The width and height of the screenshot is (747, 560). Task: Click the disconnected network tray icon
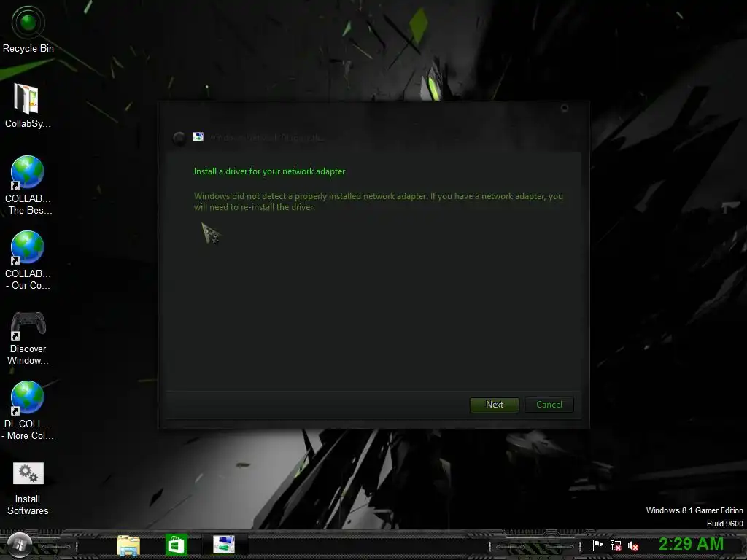[x=616, y=545]
